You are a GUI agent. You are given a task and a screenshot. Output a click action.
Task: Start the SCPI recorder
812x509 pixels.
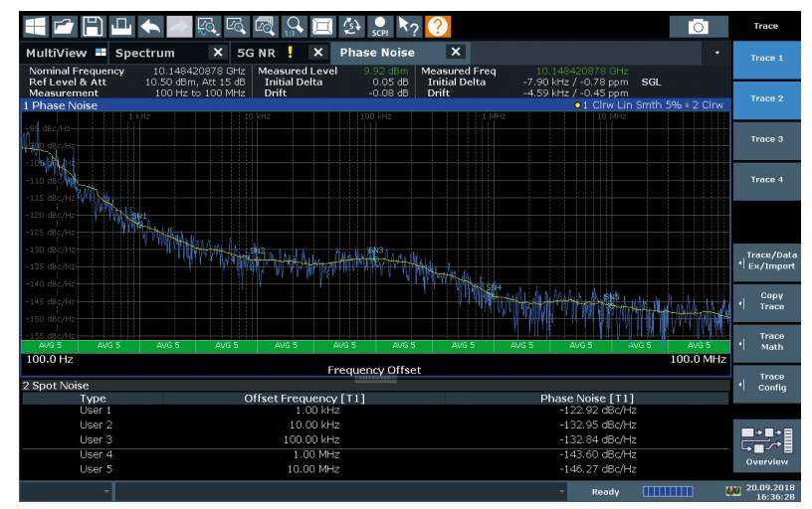[380, 27]
